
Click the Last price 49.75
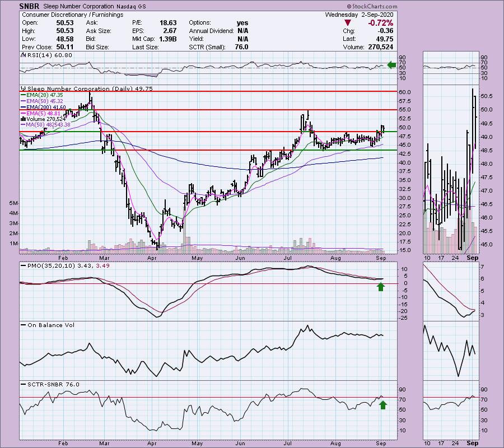[x=384, y=39]
